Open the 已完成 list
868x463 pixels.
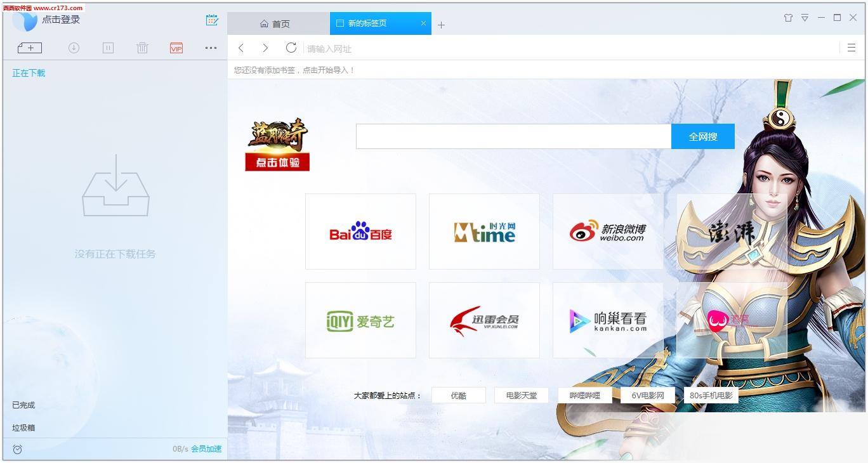[23, 405]
